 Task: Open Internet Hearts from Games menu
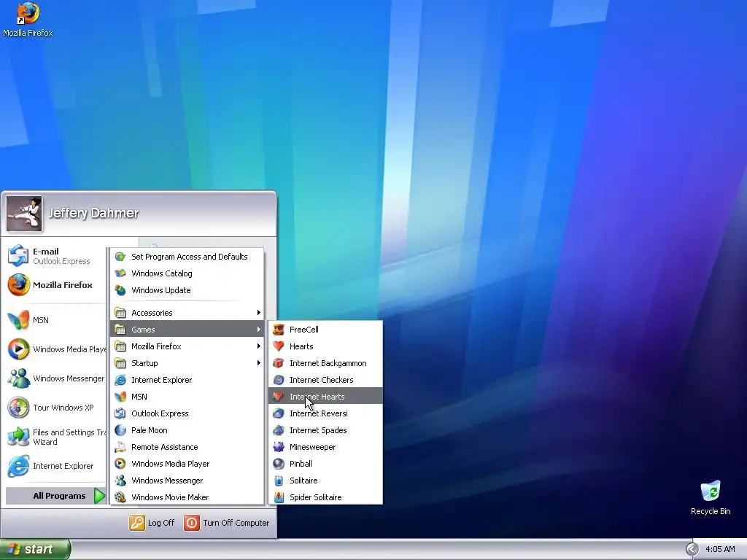pos(325,397)
